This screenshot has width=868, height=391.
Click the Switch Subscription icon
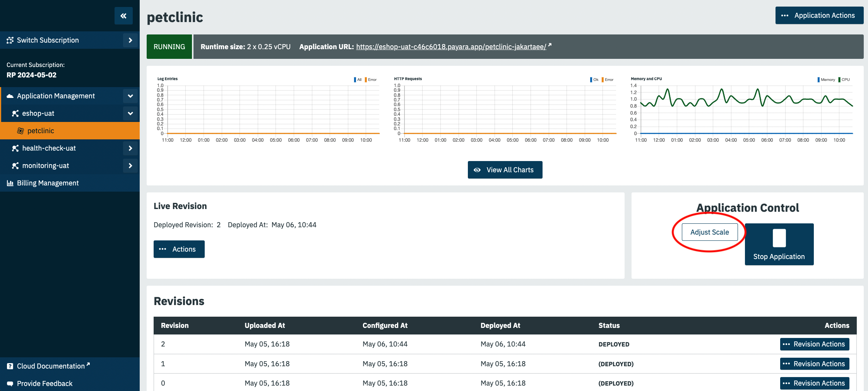(10, 40)
